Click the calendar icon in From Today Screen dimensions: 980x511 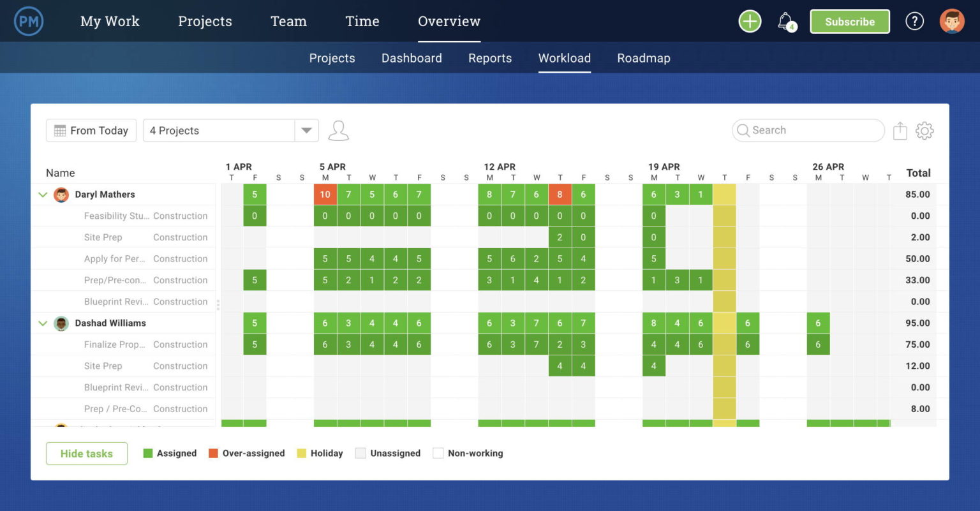tap(60, 131)
